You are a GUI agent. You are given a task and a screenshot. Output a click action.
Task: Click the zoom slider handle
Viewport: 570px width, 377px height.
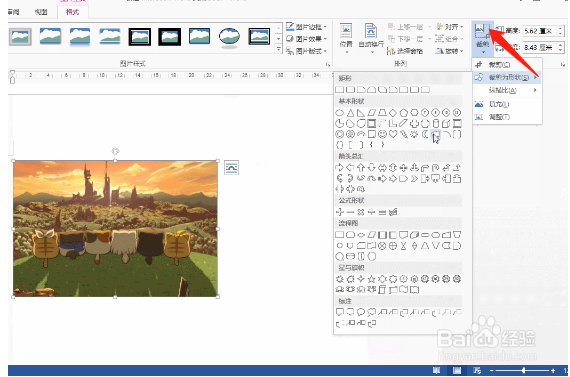(523, 370)
